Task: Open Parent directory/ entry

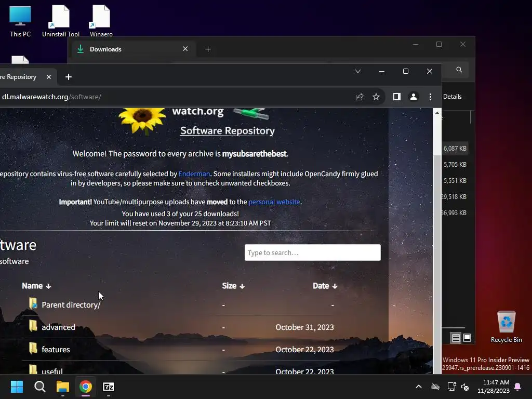Action: 71,305
